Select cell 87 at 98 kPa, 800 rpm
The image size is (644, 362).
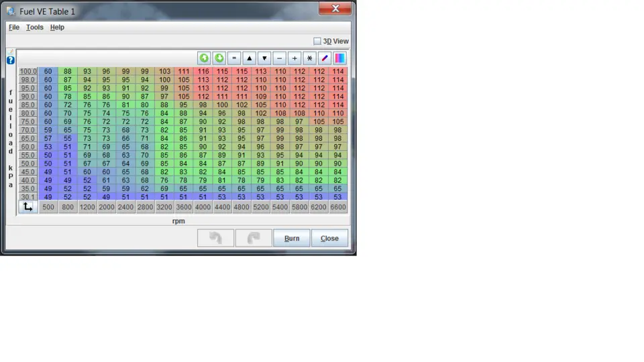tap(67, 80)
